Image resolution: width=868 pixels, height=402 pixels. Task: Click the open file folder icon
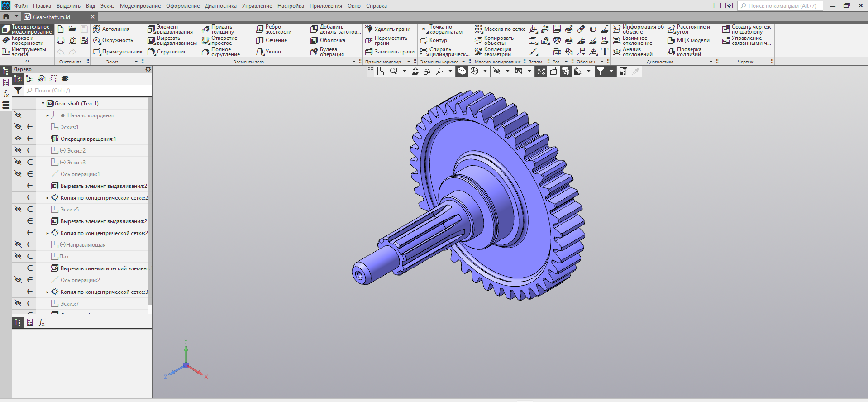[72, 29]
